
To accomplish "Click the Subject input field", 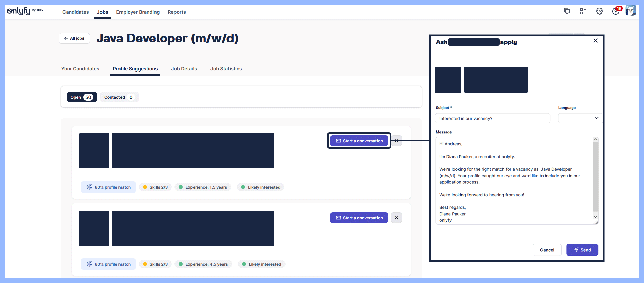I will 492,118.
